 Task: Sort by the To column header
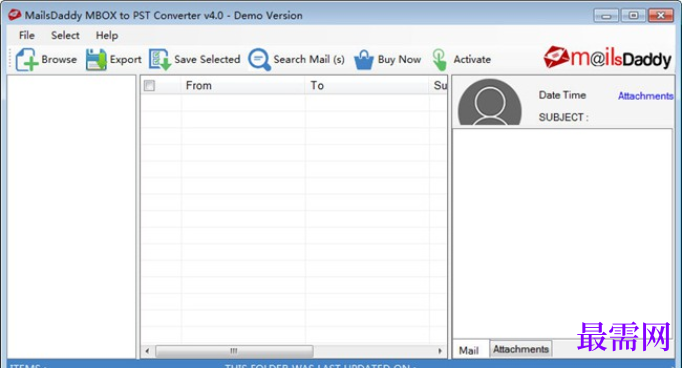point(367,85)
